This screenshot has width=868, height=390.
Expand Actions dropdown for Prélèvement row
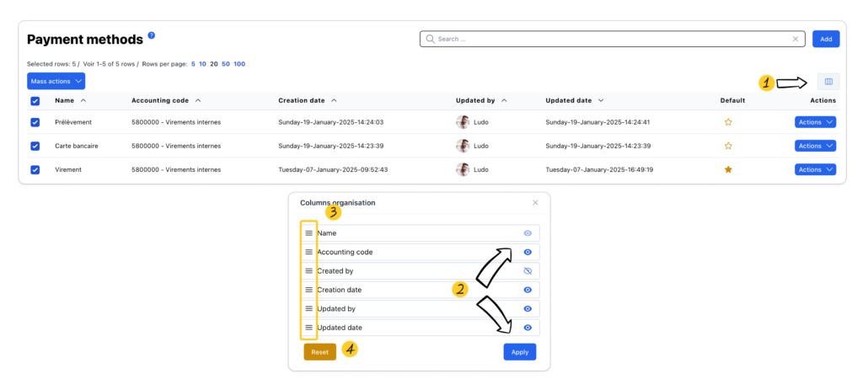pos(815,122)
